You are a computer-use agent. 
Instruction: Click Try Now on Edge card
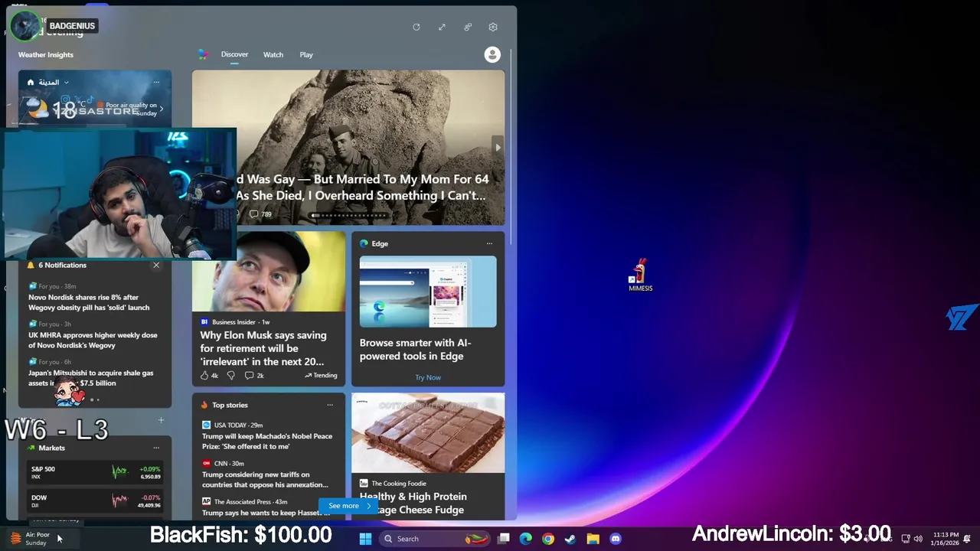[428, 377]
